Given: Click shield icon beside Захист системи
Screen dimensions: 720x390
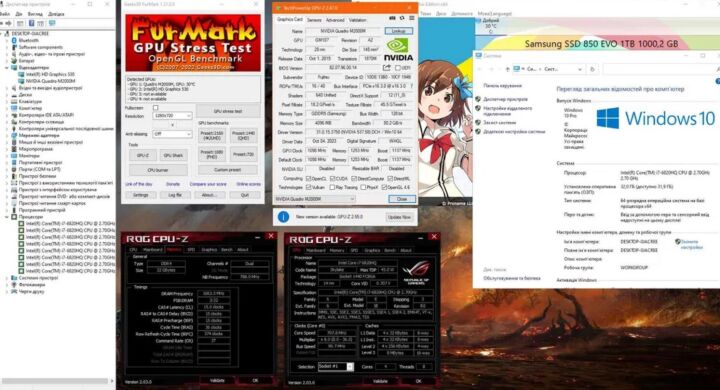Looking at the screenshot, I should (478, 122).
